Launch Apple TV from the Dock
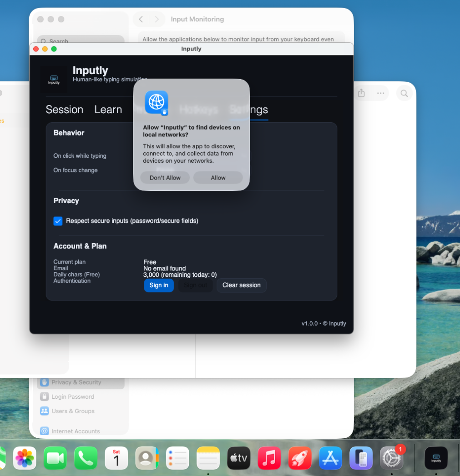Image resolution: width=460 pixels, height=476 pixels. 239,458
